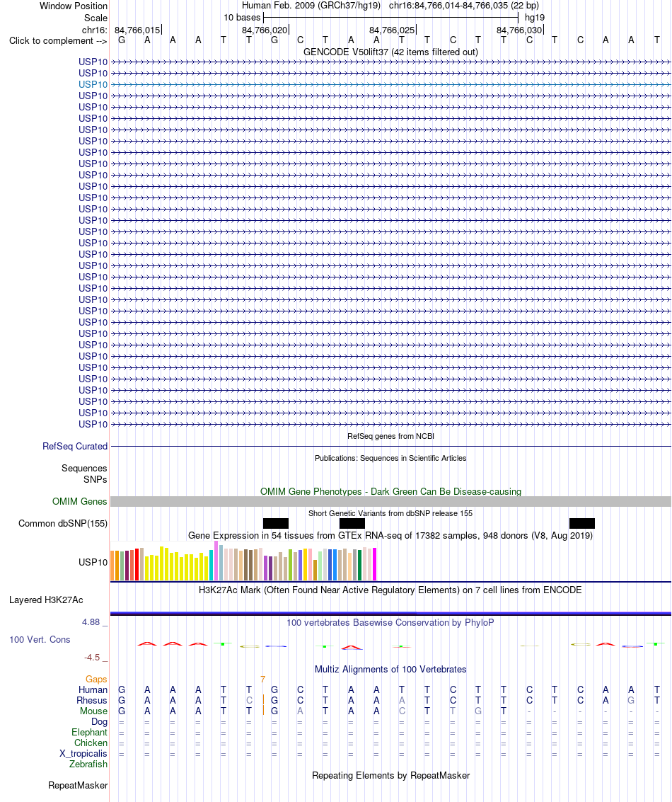672x802 pixels.
Task: Click the '10 bases' scale bar label
Action: point(242,18)
